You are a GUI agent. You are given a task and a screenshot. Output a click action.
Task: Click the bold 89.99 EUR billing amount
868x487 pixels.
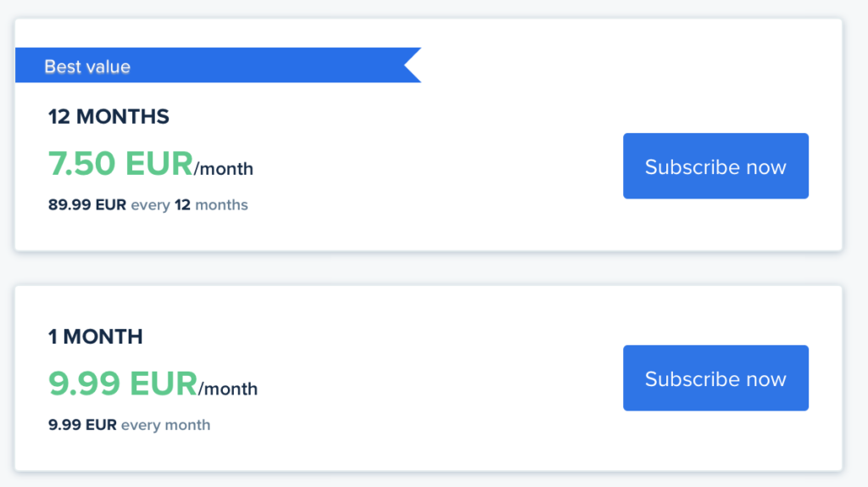click(87, 205)
